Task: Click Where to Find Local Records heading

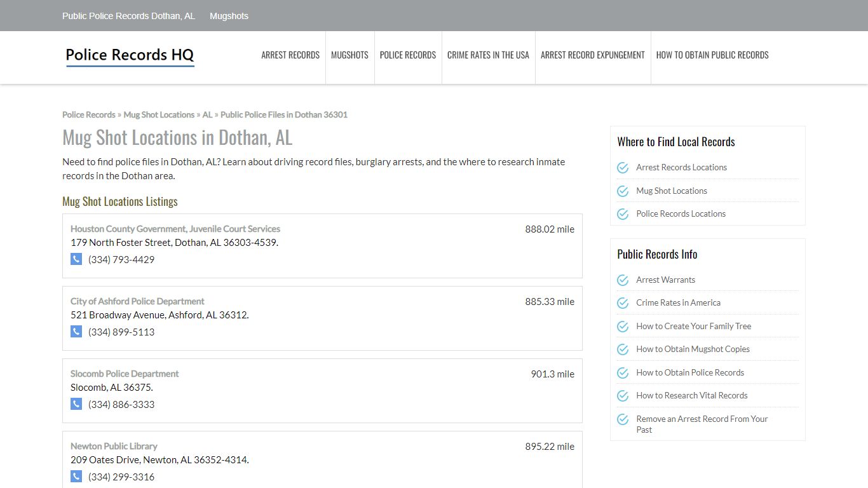Action: [676, 142]
